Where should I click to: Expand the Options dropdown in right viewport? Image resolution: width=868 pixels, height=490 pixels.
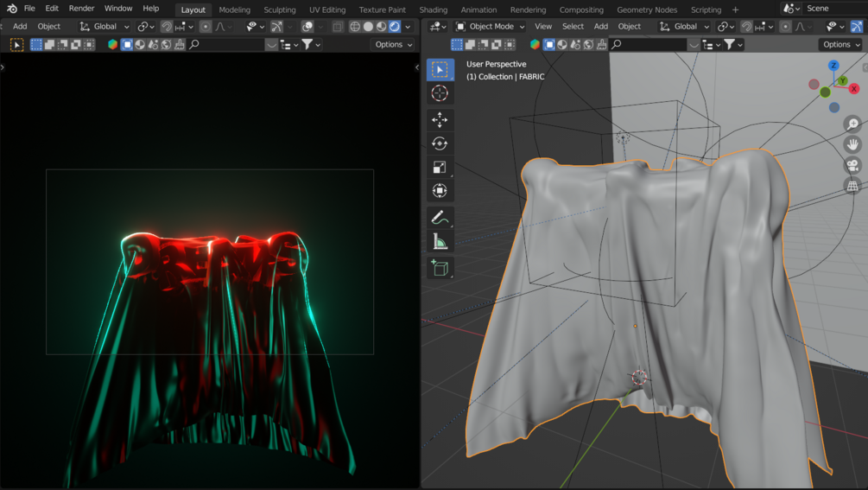click(840, 44)
